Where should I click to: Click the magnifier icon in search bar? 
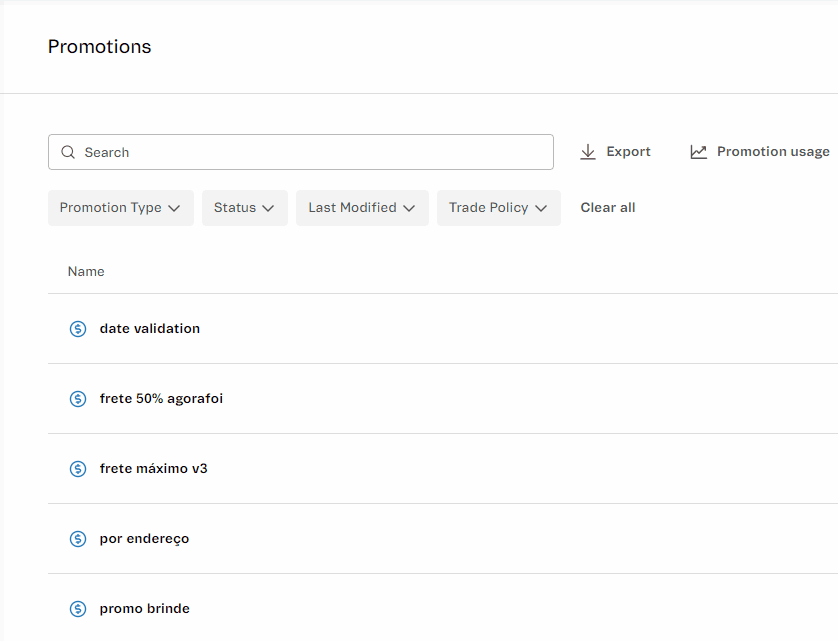(x=68, y=152)
